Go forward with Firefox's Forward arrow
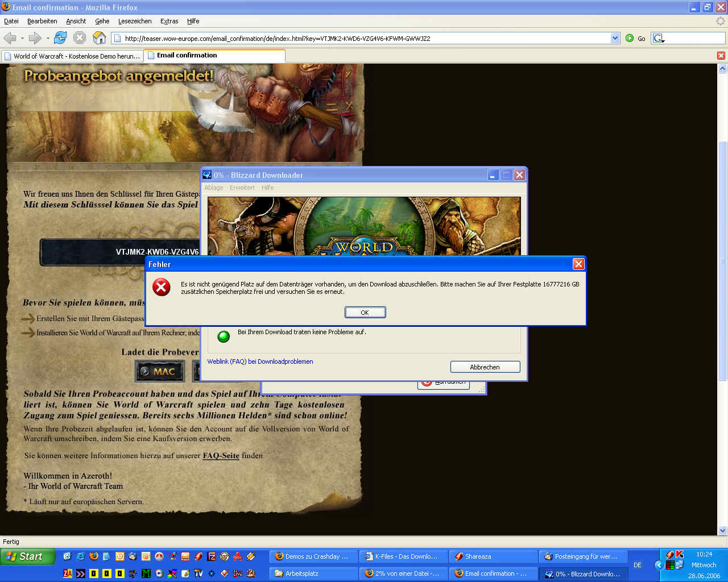 (x=35, y=38)
